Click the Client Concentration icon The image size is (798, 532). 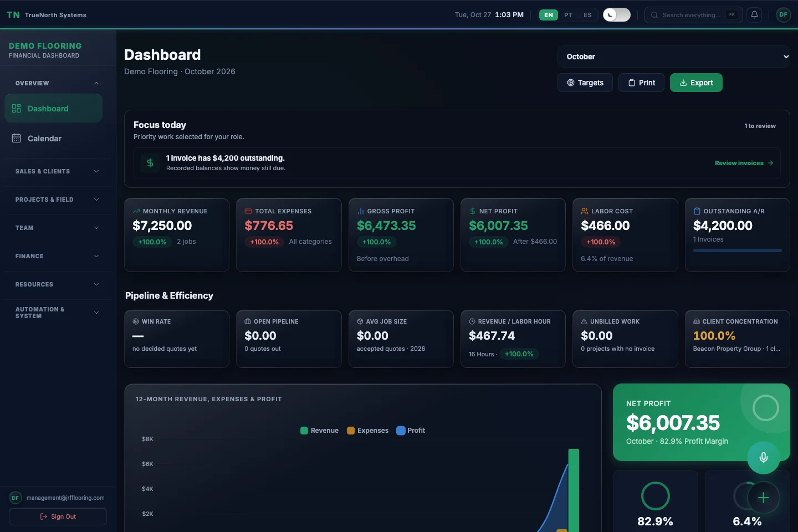pyautogui.click(x=697, y=321)
